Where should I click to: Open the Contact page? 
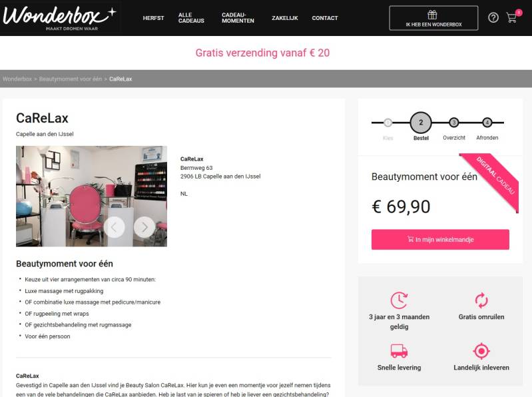(x=325, y=18)
